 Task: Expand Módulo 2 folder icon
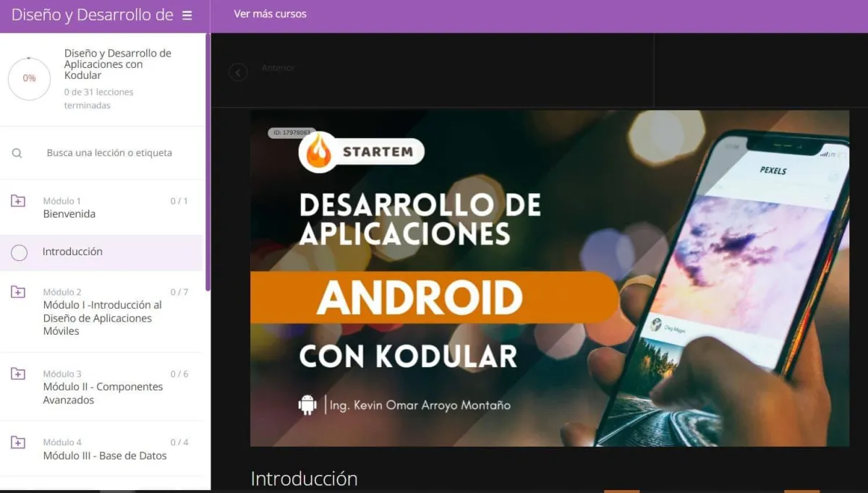pos(18,292)
